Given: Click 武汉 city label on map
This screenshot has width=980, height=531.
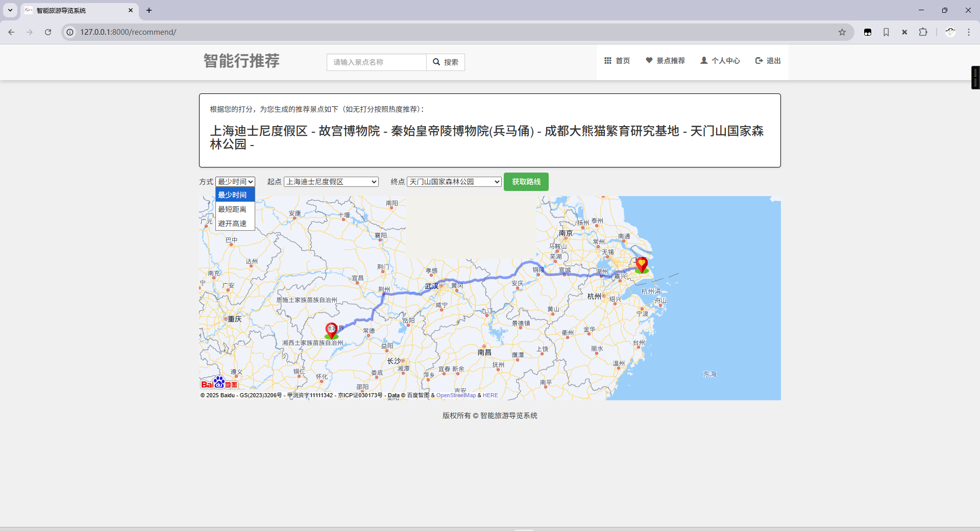Looking at the screenshot, I should (x=431, y=286).
